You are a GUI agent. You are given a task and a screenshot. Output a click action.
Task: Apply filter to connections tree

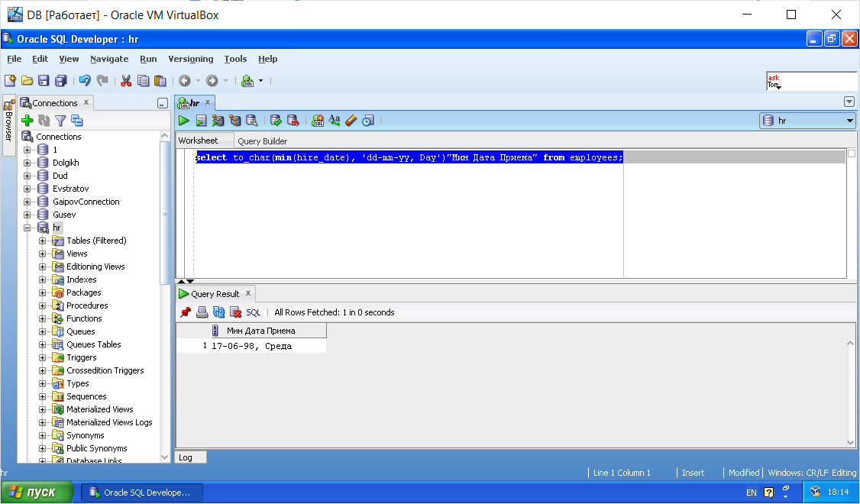[x=60, y=121]
